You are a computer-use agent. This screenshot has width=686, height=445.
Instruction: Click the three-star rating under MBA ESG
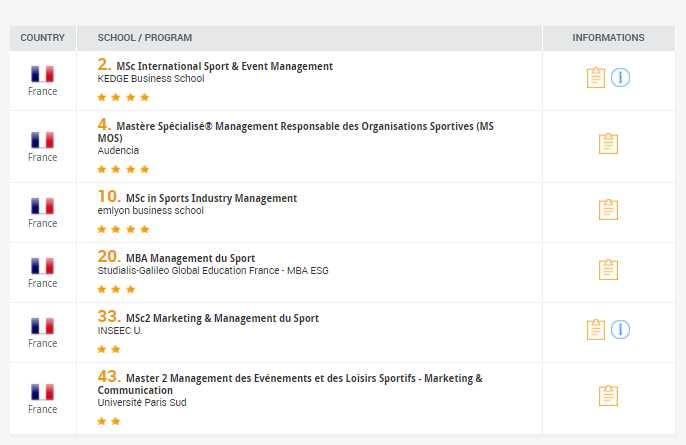tap(116, 289)
